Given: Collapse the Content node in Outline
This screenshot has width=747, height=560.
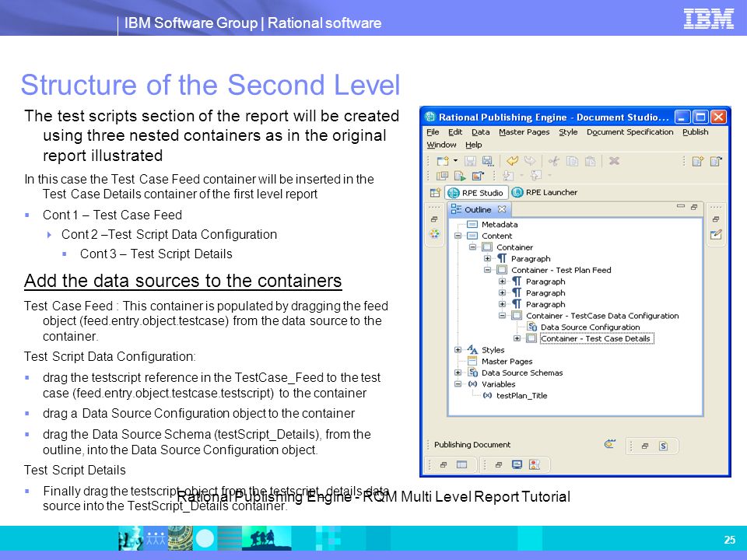Looking at the screenshot, I should (x=458, y=236).
